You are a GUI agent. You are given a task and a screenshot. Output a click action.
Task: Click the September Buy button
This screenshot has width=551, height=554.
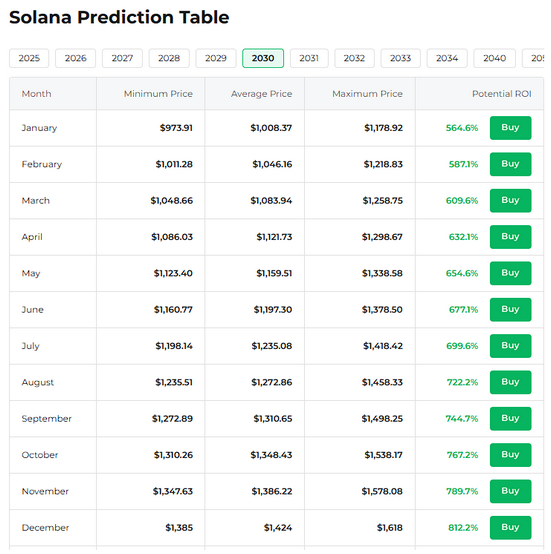coord(510,419)
